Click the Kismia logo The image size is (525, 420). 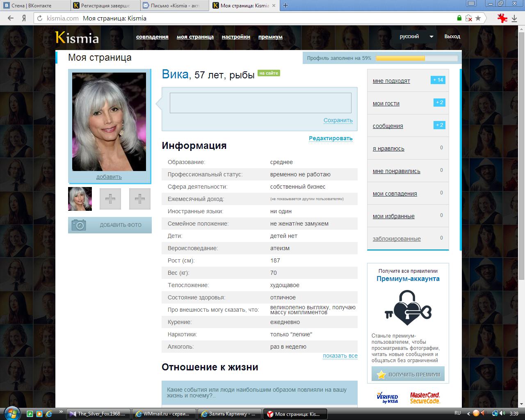pos(77,37)
